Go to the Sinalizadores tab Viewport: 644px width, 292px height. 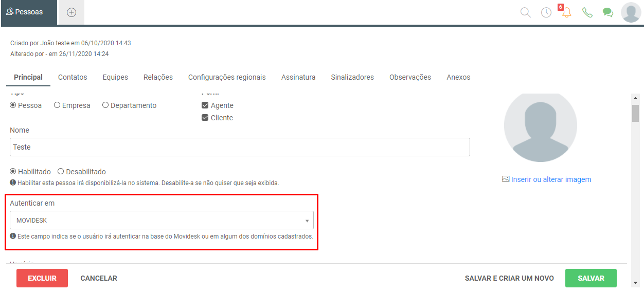(352, 77)
